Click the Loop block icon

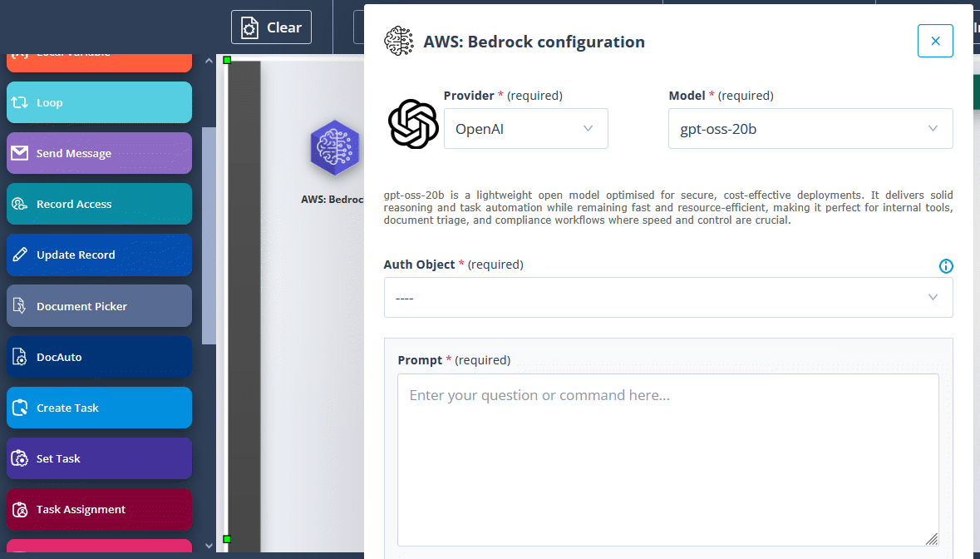pyautogui.click(x=19, y=102)
